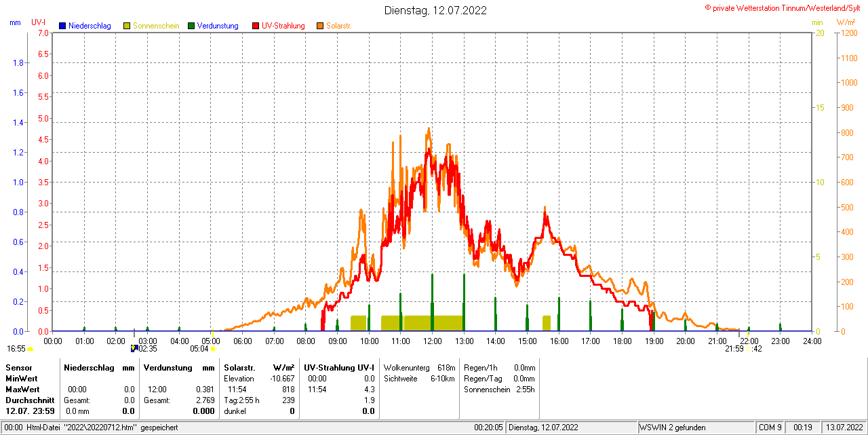Image resolution: width=868 pixels, height=435 pixels.
Task: Click the 18:00 time axis label
Action: coord(622,341)
